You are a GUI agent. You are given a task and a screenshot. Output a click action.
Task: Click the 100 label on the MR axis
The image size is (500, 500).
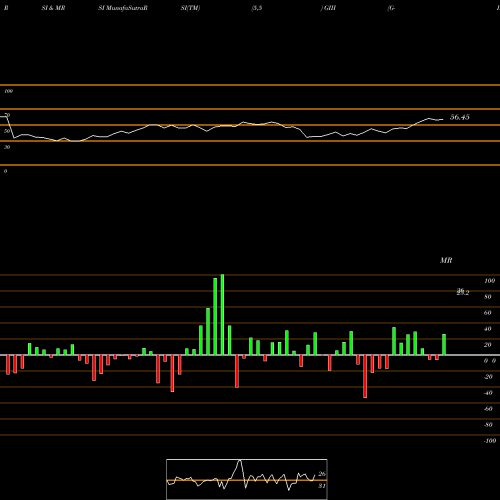(x=489, y=281)
